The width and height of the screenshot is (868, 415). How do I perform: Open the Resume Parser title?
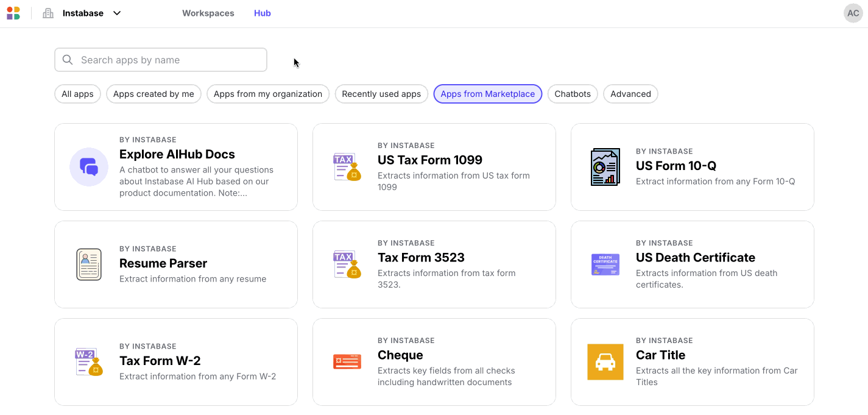coord(163,263)
